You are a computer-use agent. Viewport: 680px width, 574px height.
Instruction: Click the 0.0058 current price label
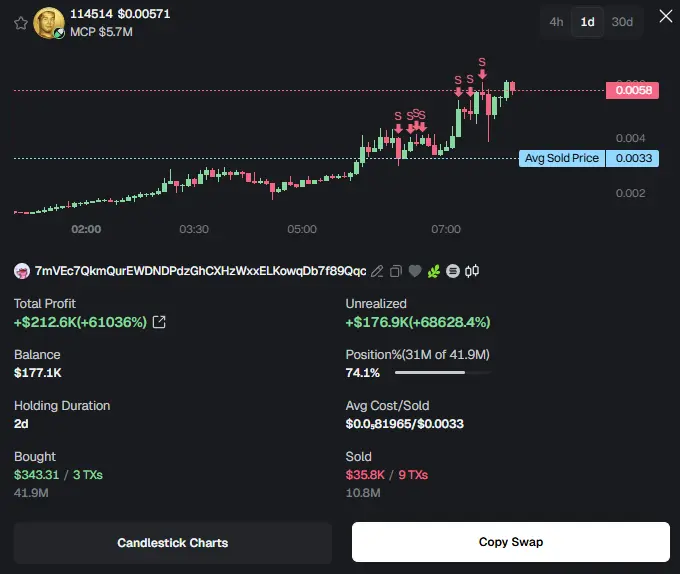(632, 90)
